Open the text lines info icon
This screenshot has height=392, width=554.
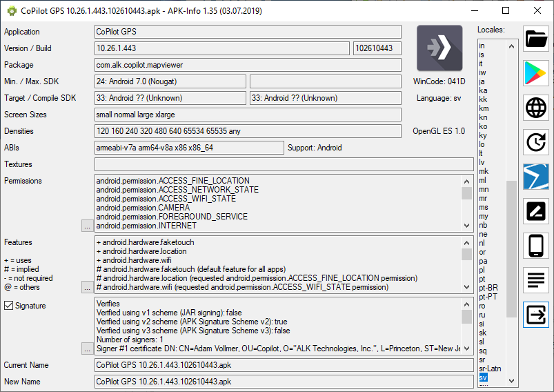click(x=536, y=280)
